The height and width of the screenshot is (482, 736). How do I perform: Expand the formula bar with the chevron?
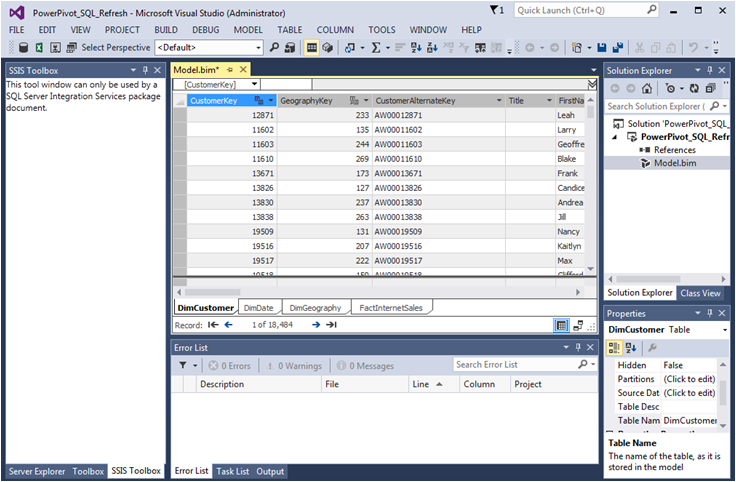pyautogui.click(x=592, y=84)
